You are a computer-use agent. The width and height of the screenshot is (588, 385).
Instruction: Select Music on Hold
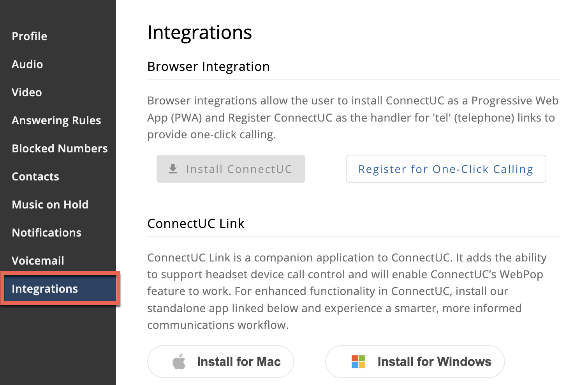(50, 205)
